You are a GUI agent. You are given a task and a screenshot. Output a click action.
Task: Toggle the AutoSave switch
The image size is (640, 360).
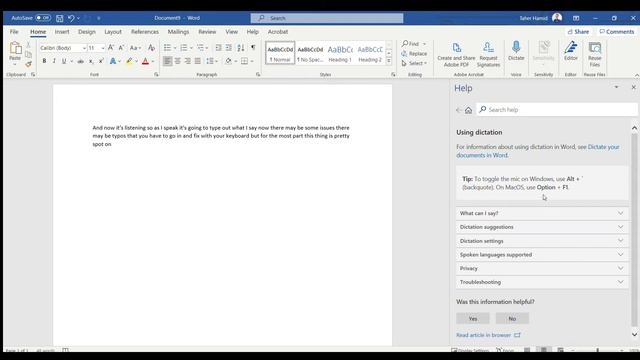tap(43, 18)
